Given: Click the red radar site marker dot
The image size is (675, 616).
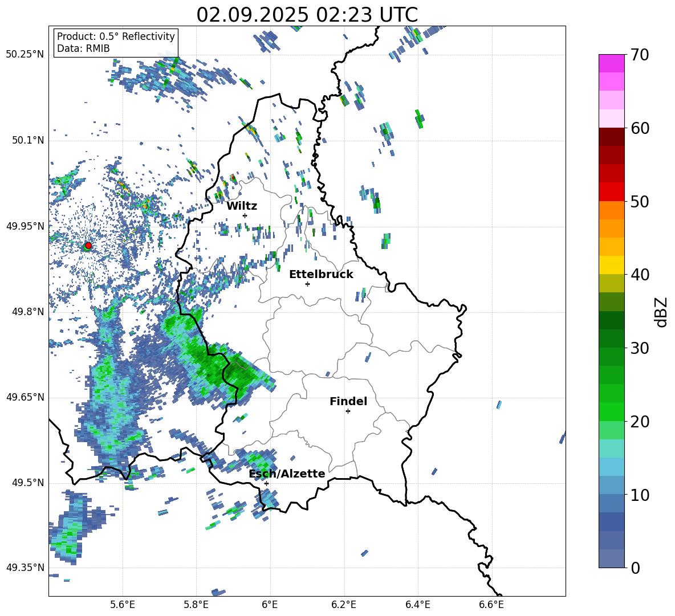Looking at the screenshot, I should coord(88,246).
